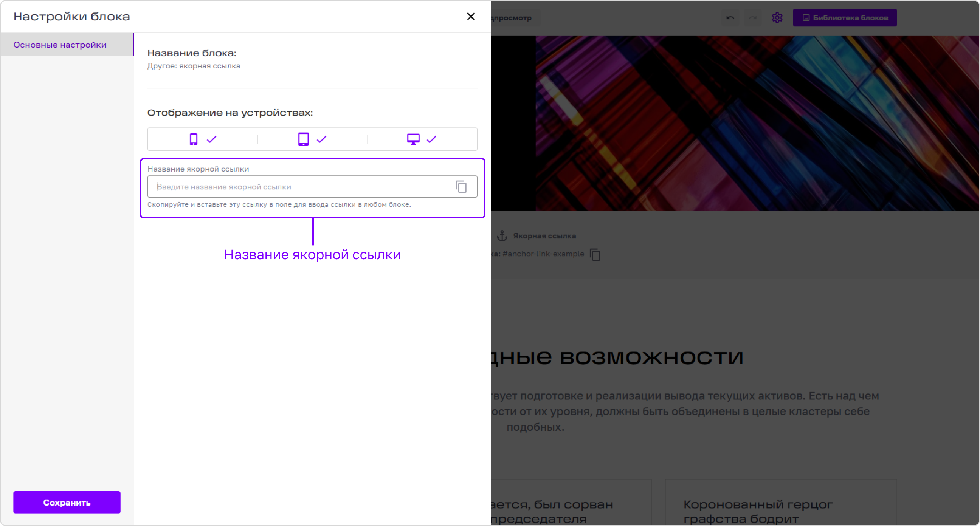Select label 'Название блока:'
The image size is (980, 526).
192,53
